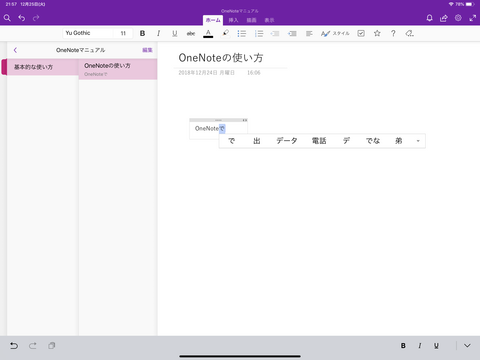The width and height of the screenshot is (480, 360).
Task: Switch to the ホーム tab
Action: (x=213, y=20)
